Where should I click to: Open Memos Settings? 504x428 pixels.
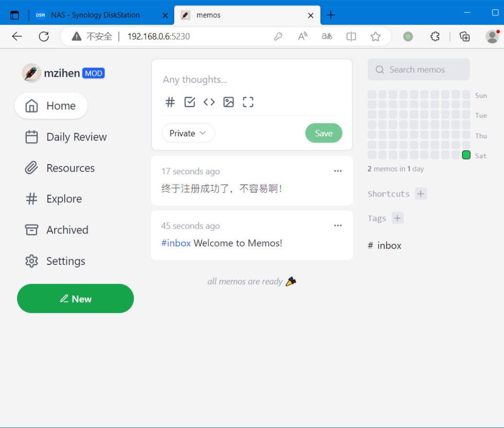(65, 261)
